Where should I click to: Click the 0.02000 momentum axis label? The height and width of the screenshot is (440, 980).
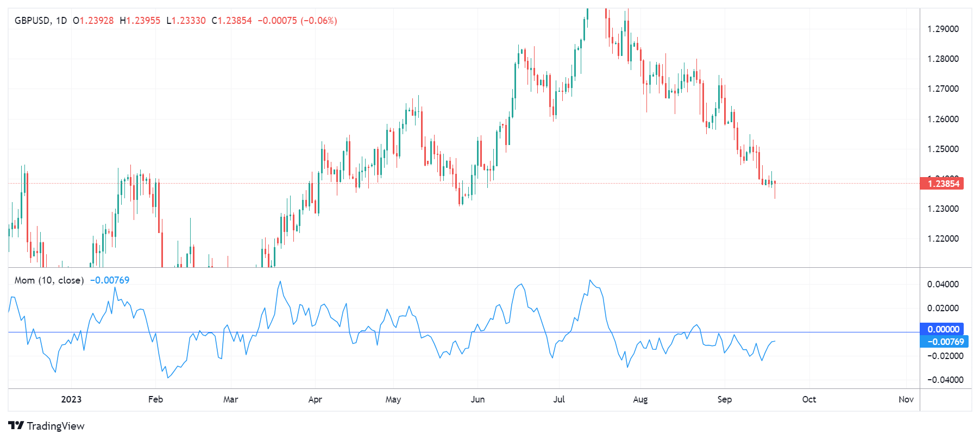943,308
